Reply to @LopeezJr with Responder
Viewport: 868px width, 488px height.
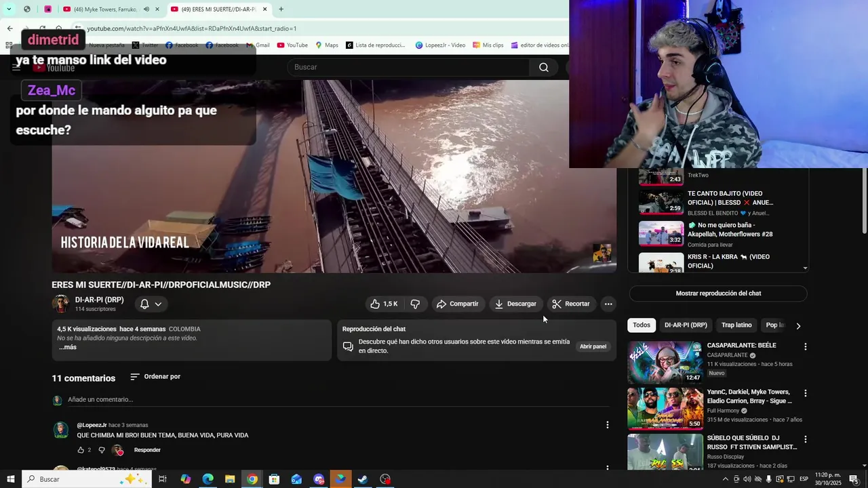click(147, 450)
